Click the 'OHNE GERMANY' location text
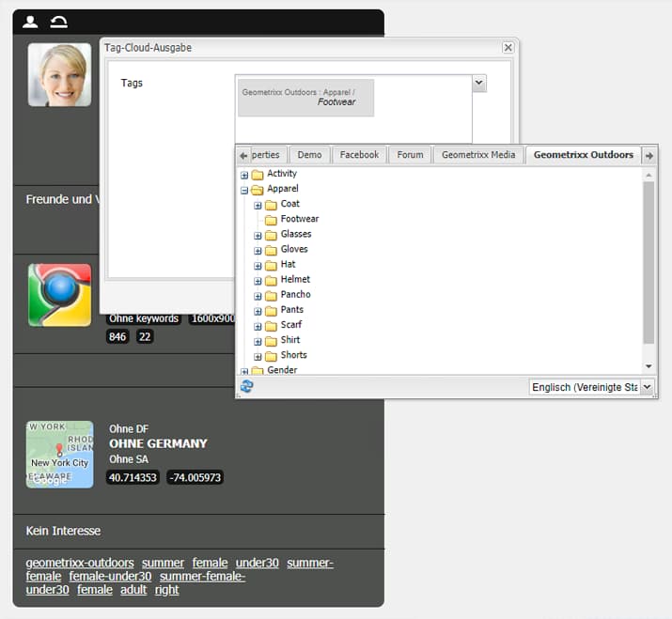 click(x=158, y=443)
